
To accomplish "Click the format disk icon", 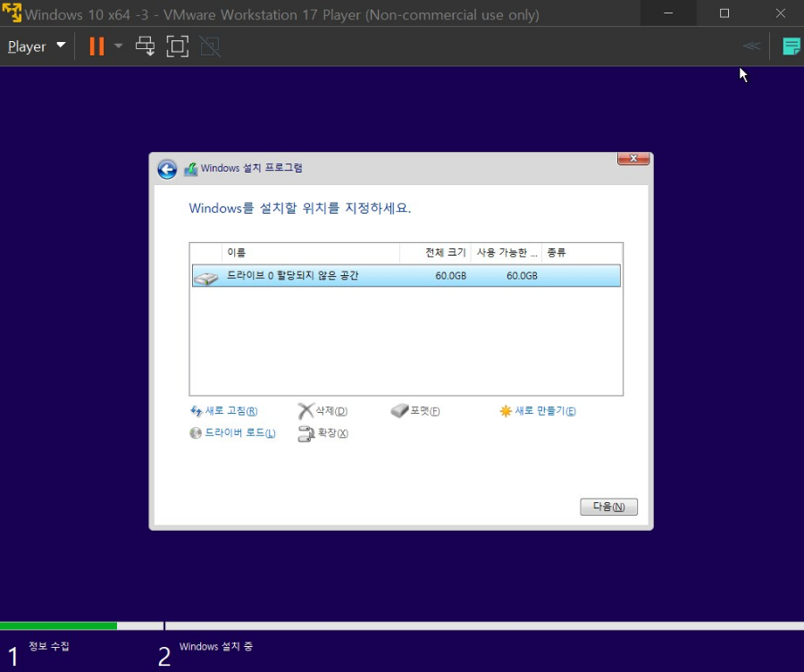I will point(399,411).
